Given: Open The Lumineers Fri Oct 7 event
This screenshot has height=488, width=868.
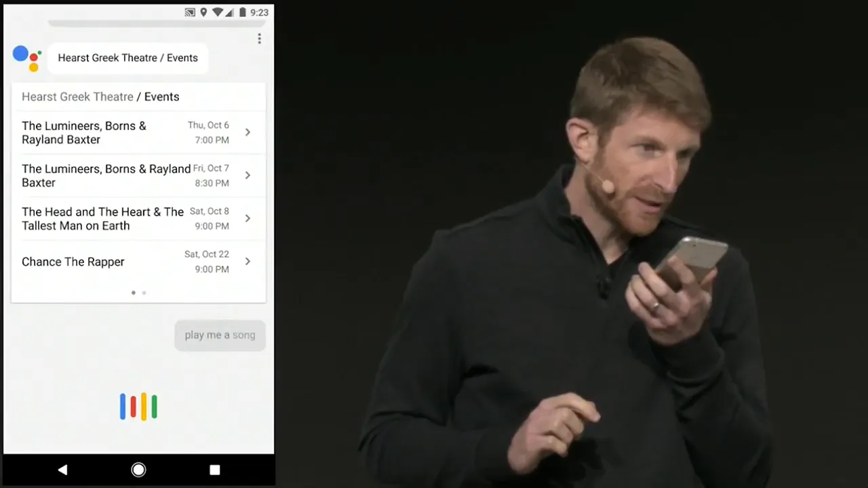Looking at the screenshot, I should 248,176.
